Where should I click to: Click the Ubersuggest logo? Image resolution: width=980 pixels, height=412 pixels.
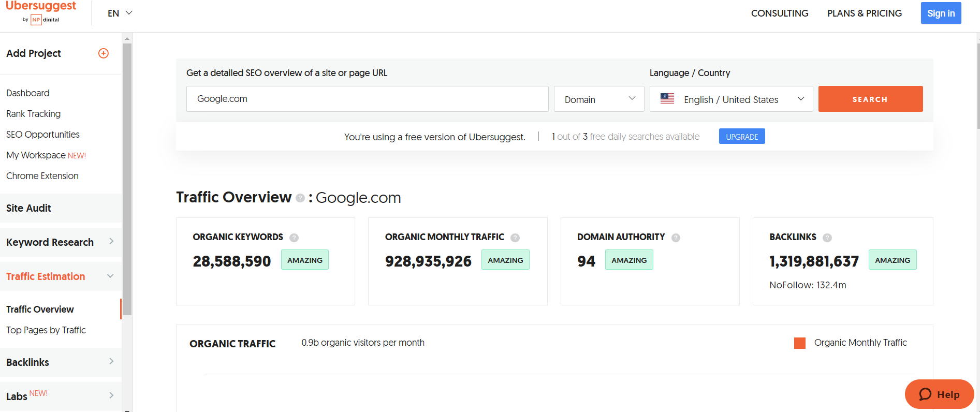pyautogui.click(x=41, y=12)
